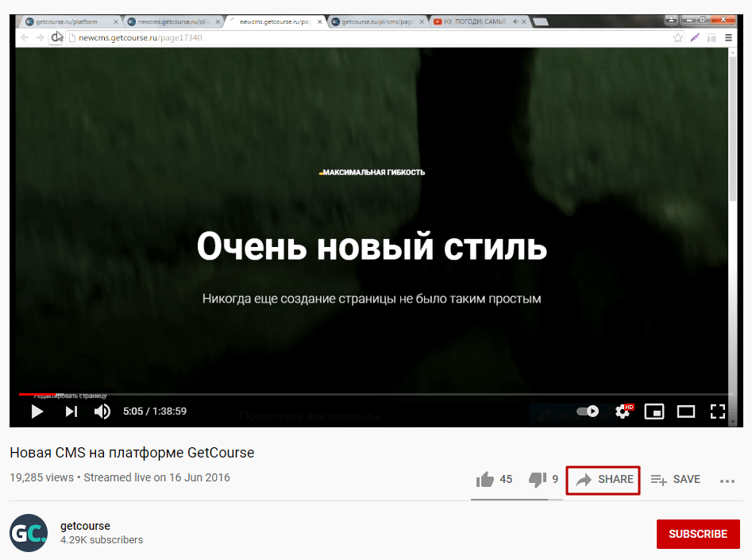Click the purple feather extension icon
This screenshot has width=752, height=560.
(695, 37)
